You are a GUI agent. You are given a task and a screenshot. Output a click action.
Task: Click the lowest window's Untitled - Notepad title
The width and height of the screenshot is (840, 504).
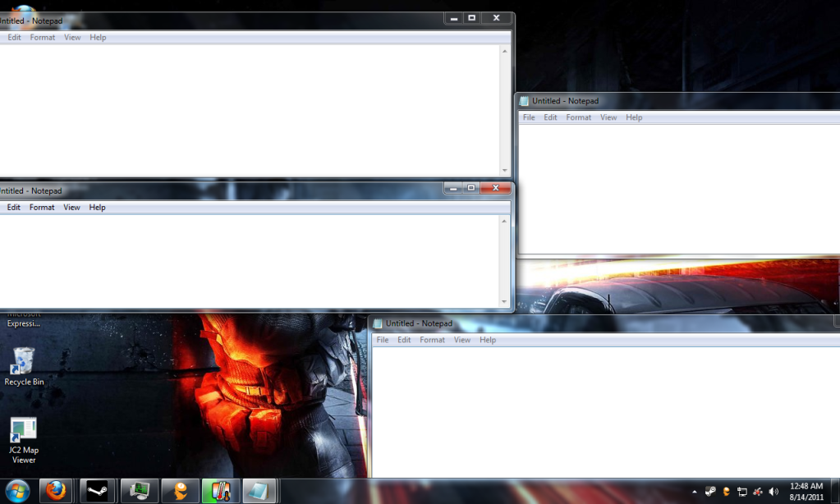(419, 323)
